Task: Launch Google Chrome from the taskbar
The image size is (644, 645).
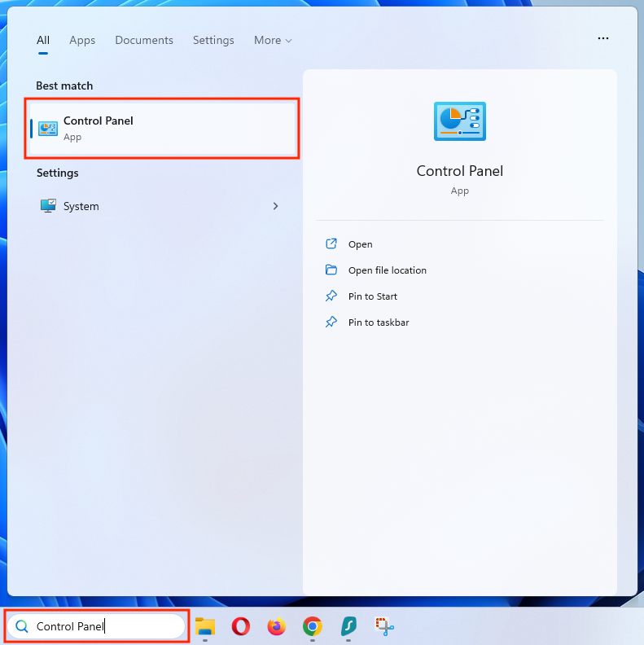Action: tap(312, 625)
